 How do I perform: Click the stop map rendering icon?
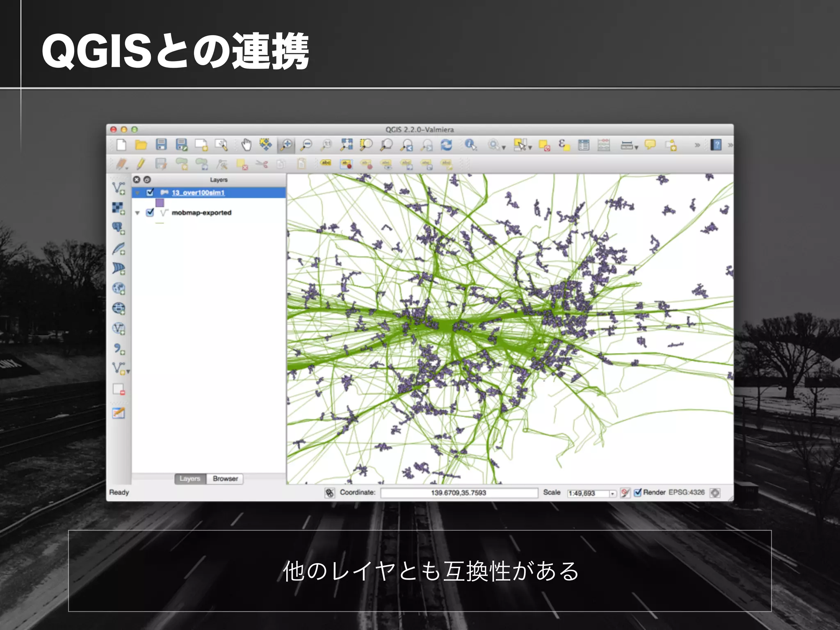click(x=625, y=493)
